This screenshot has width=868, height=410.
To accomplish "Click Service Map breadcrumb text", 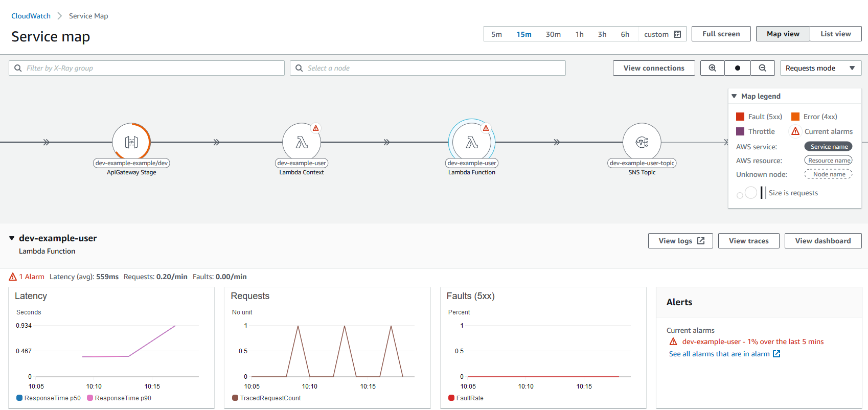I will (x=88, y=16).
